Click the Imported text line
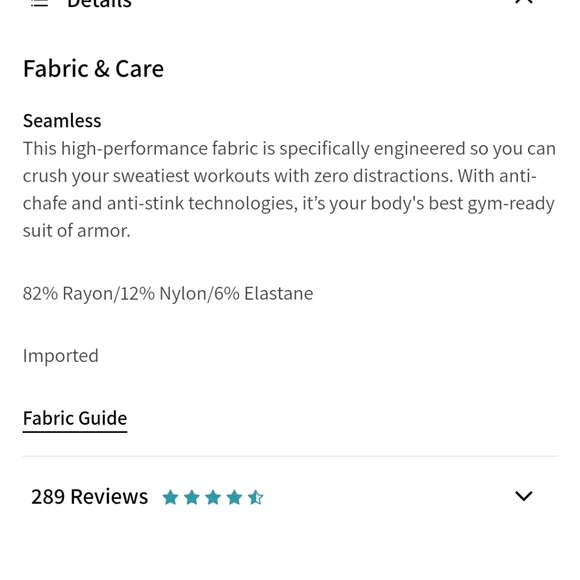This screenshot has width=580, height=580. point(61,356)
